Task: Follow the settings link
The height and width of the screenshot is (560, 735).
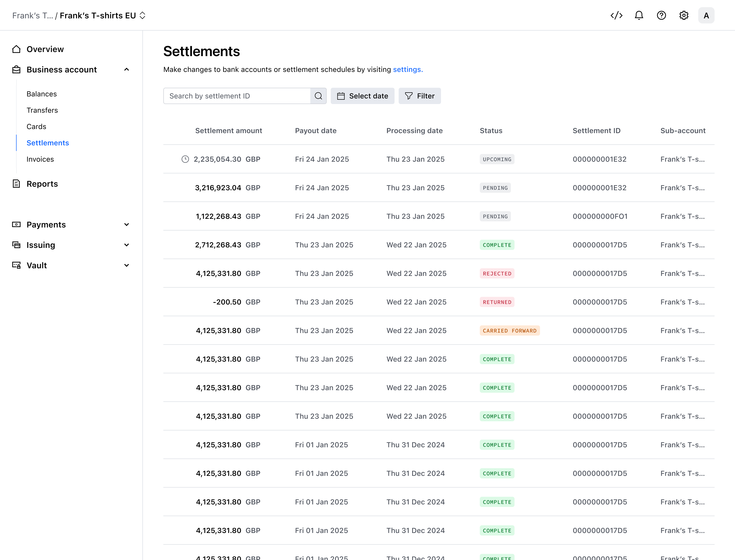Action: click(x=408, y=69)
